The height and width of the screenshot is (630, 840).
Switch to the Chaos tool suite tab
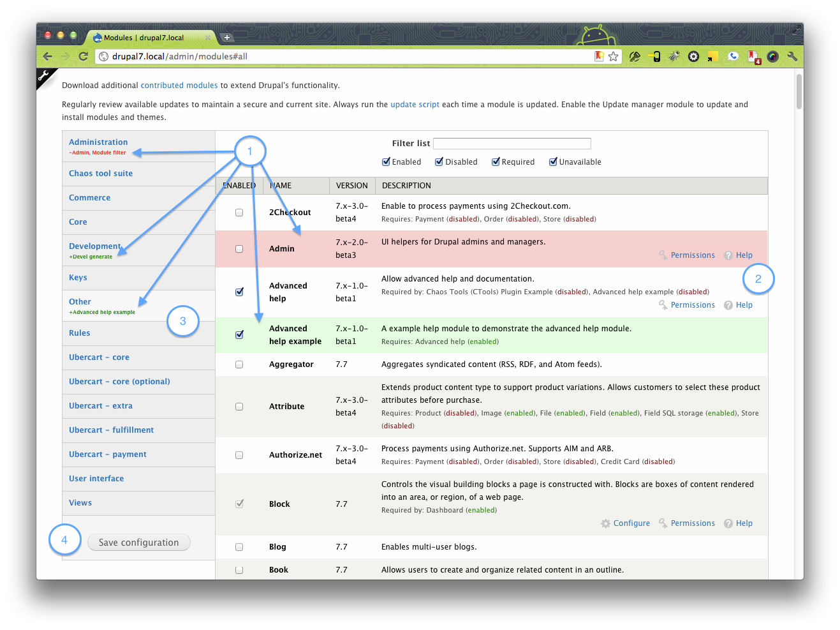pos(138,174)
